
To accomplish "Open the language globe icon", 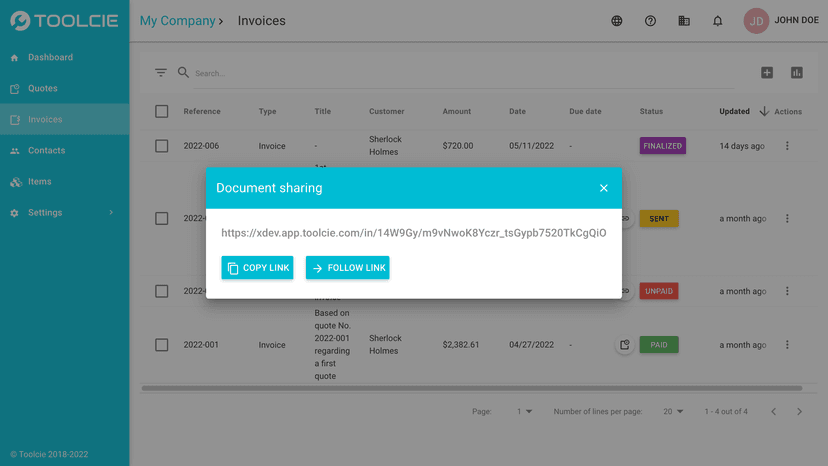I will click(617, 21).
